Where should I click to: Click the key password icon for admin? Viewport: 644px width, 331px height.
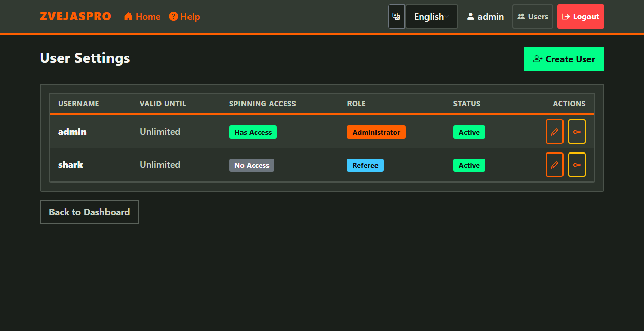(x=577, y=132)
